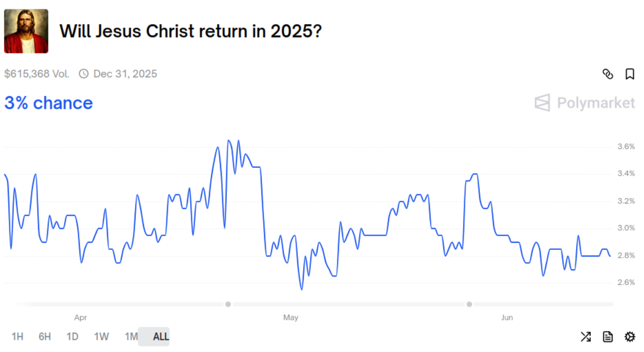
Task: Change chart range to 1W
Action: tap(101, 337)
